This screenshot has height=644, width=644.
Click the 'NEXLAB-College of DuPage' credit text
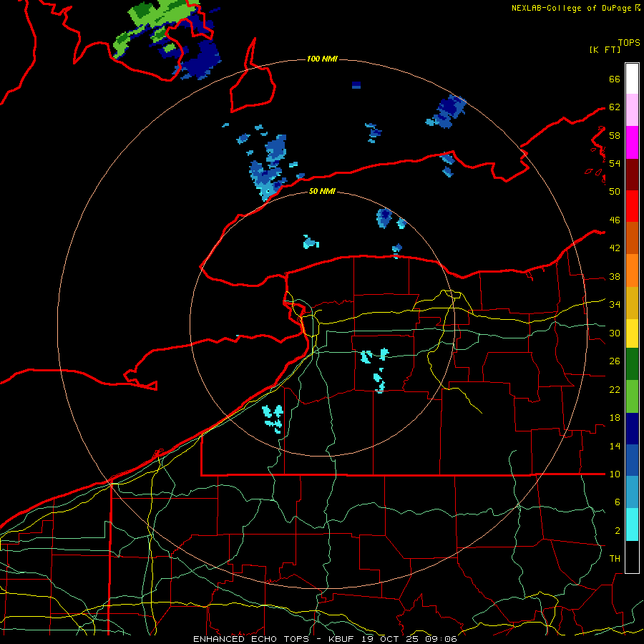(x=572, y=8)
